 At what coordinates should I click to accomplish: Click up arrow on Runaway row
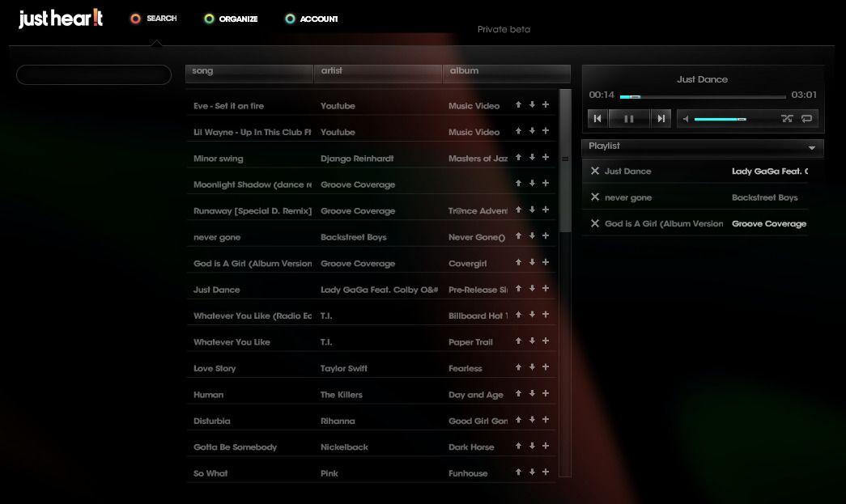click(518, 210)
